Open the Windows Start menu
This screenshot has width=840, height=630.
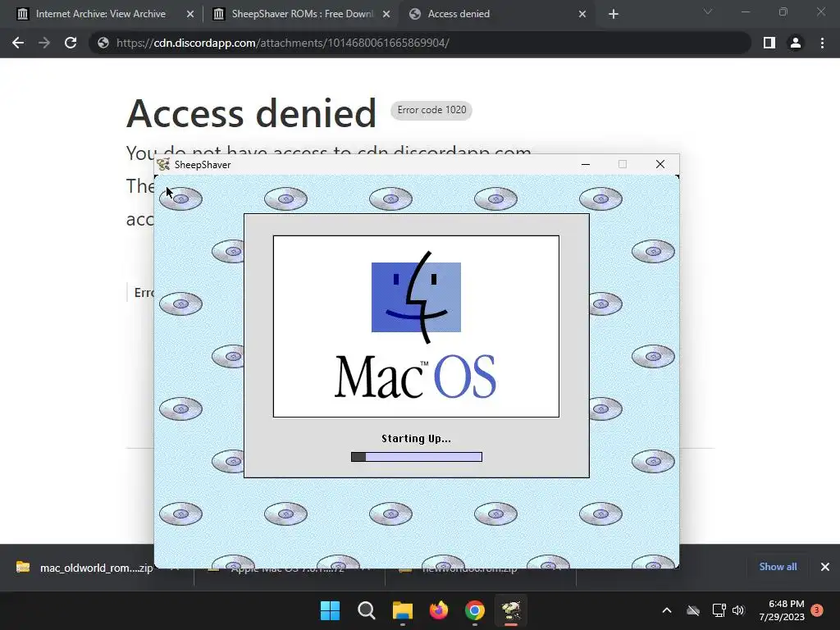(330, 610)
